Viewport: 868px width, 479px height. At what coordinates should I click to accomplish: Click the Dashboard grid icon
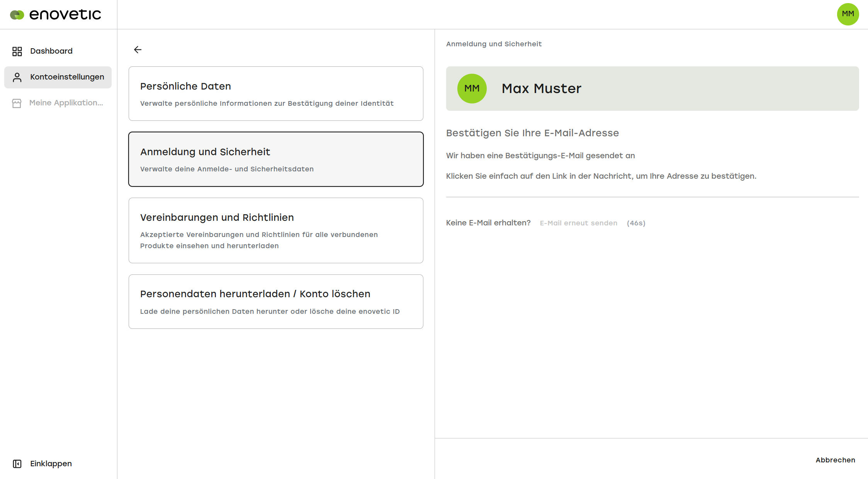pos(17,51)
